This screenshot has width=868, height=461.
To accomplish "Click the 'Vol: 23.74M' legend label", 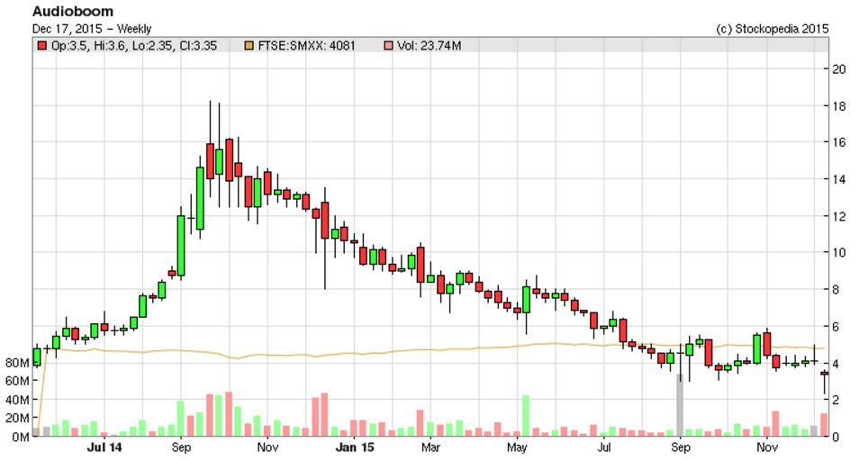I will click(x=429, y=46).
